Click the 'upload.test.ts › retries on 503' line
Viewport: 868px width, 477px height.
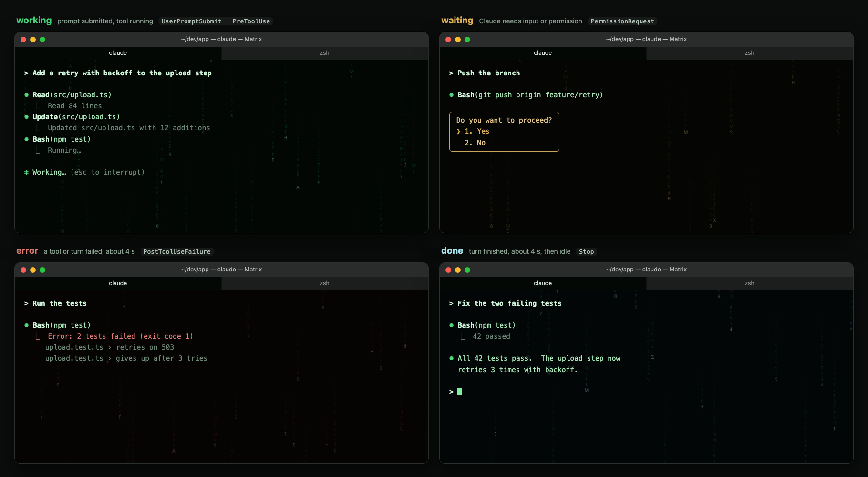click(110, 347)
